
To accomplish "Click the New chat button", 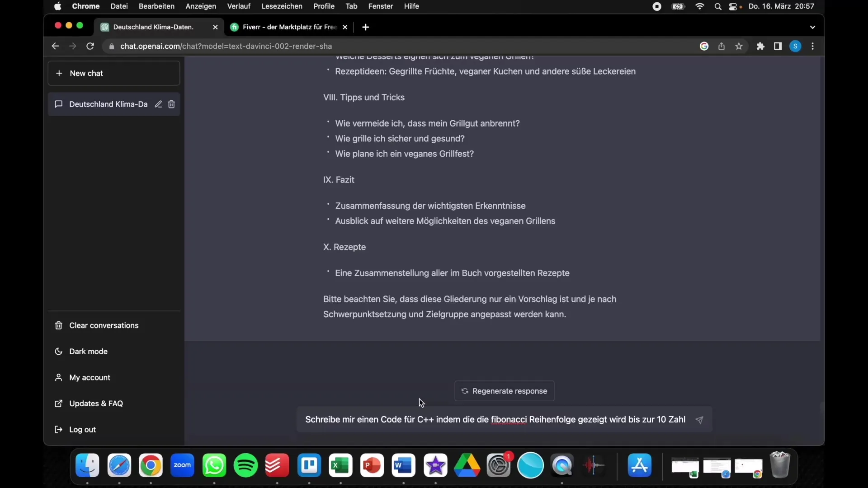I will pyautogui.click(x=114, y=73).
